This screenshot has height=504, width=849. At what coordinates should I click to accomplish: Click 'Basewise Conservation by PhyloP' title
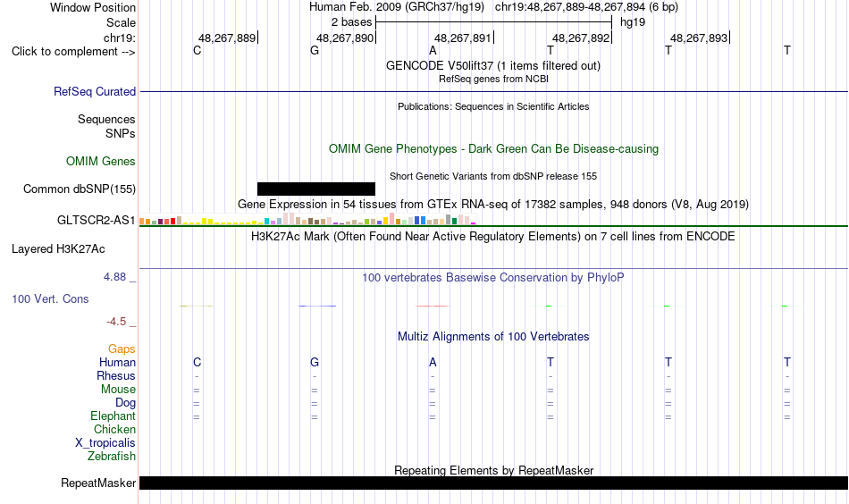click(x=493, y=278)
